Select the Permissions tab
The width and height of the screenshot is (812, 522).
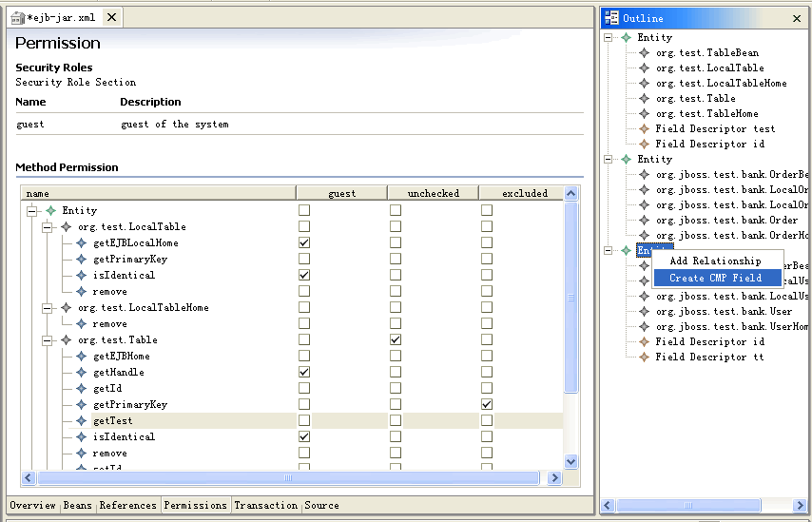pos(196,506)
